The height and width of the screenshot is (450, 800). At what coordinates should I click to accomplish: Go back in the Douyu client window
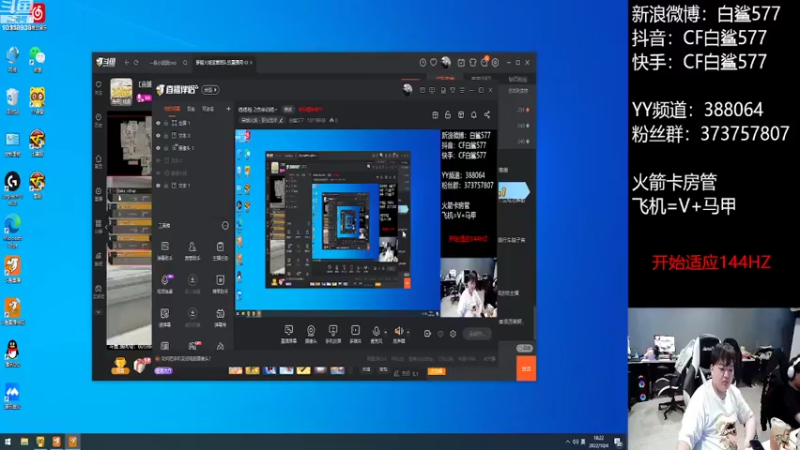[127, 63]
